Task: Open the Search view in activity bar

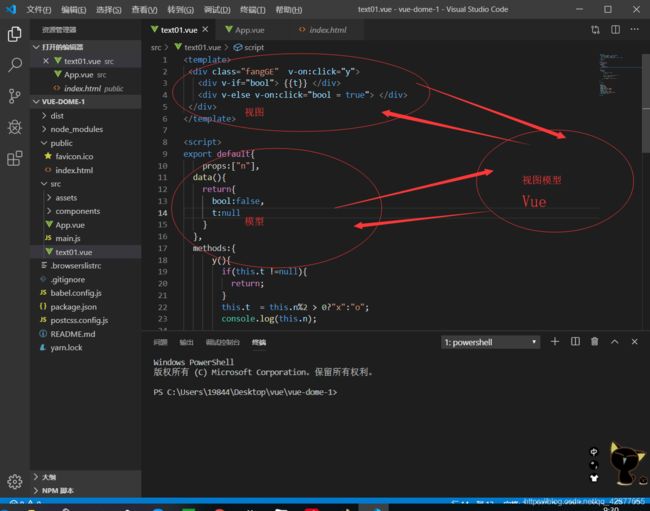Action: tap(15, 65)
